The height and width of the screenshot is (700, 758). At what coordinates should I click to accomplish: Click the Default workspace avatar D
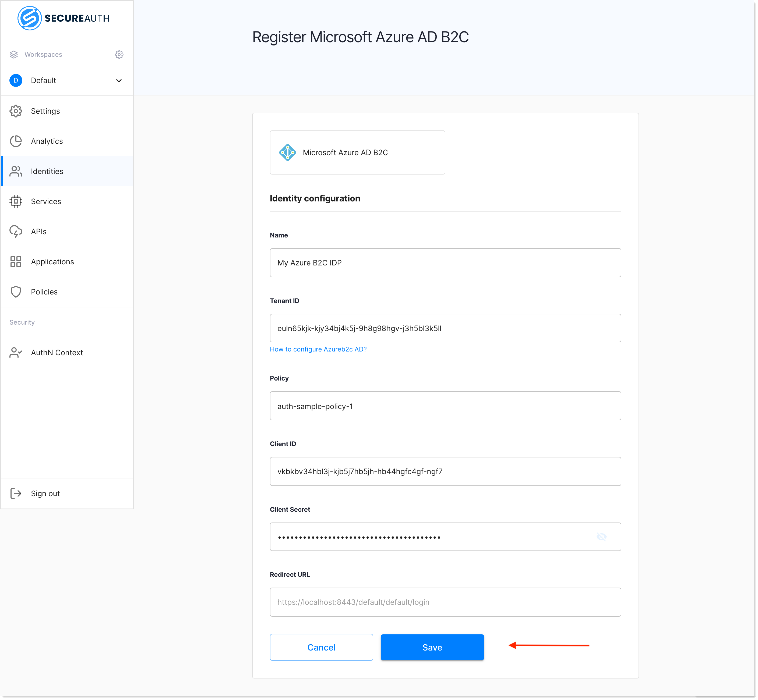coord(16,80)
